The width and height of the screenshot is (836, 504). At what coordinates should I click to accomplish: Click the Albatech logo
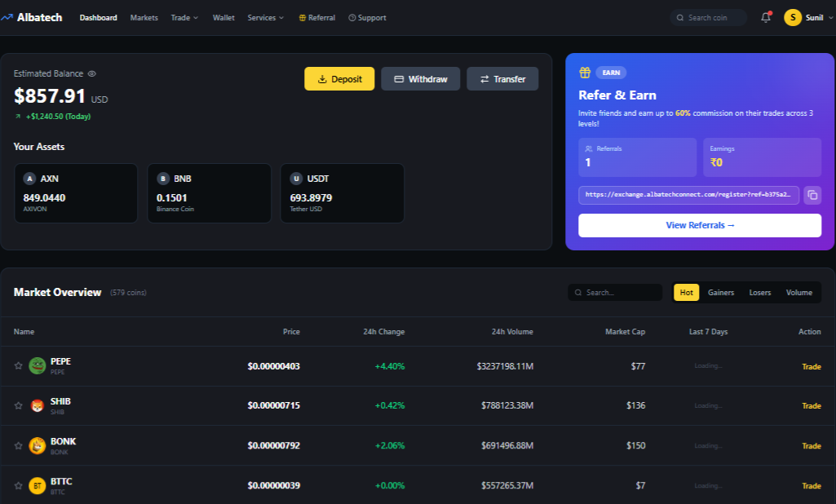[32, 18]
